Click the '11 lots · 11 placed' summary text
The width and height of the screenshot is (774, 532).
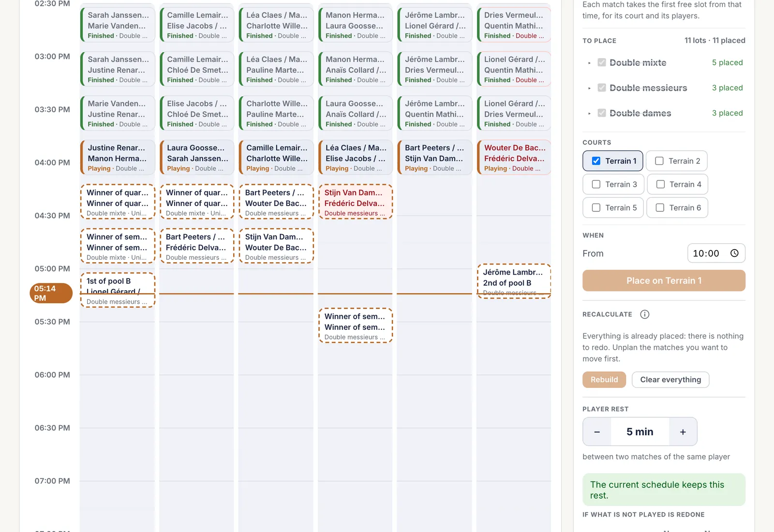[x=714, y=40]
